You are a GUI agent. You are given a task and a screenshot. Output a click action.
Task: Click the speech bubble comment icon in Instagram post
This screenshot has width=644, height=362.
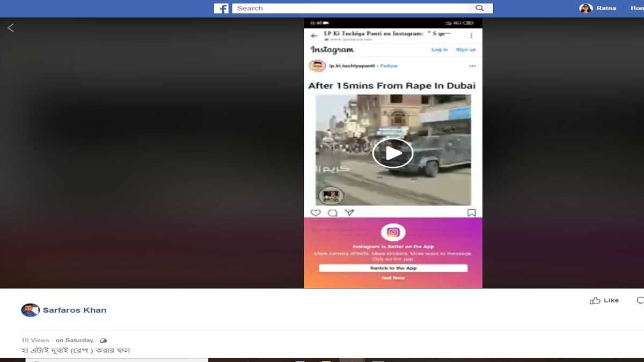[332, 213]
